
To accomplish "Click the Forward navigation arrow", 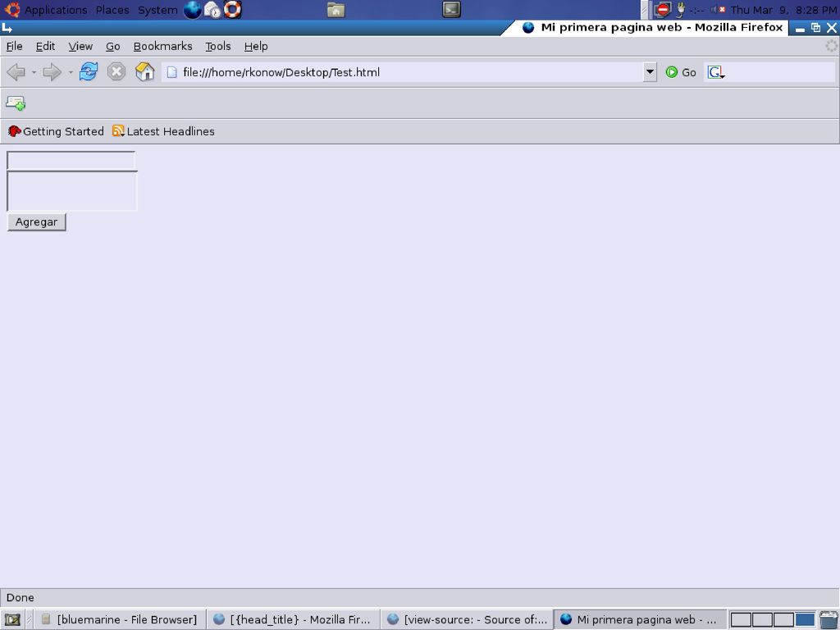I will point(52,72).
